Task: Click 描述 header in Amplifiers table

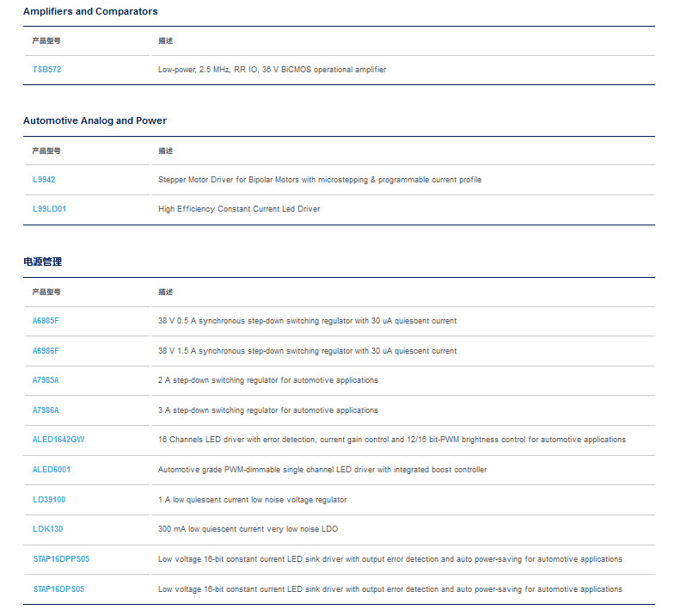Action: tap(166, 40)
